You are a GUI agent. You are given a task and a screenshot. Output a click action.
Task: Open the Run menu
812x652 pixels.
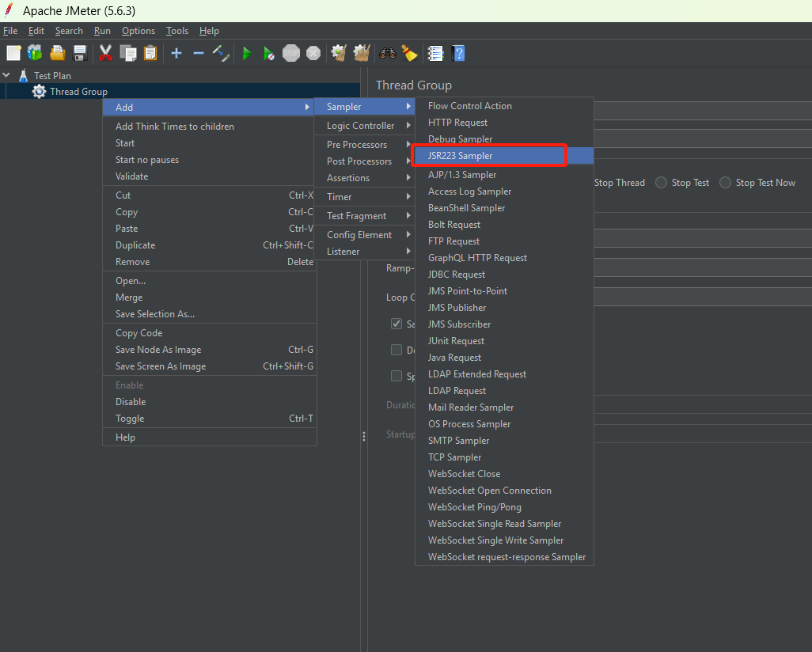click(x=102, y=31)
